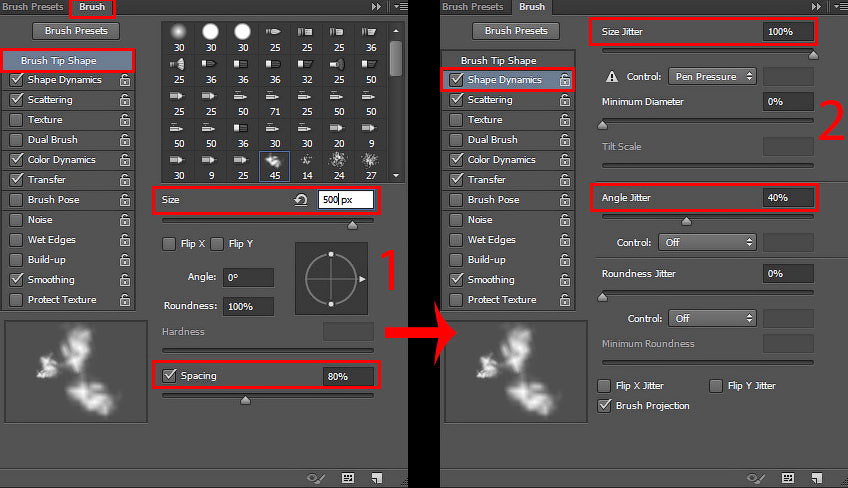
Task: Check Dual Brush box in Shape Dynamics view
Action: 456,140
